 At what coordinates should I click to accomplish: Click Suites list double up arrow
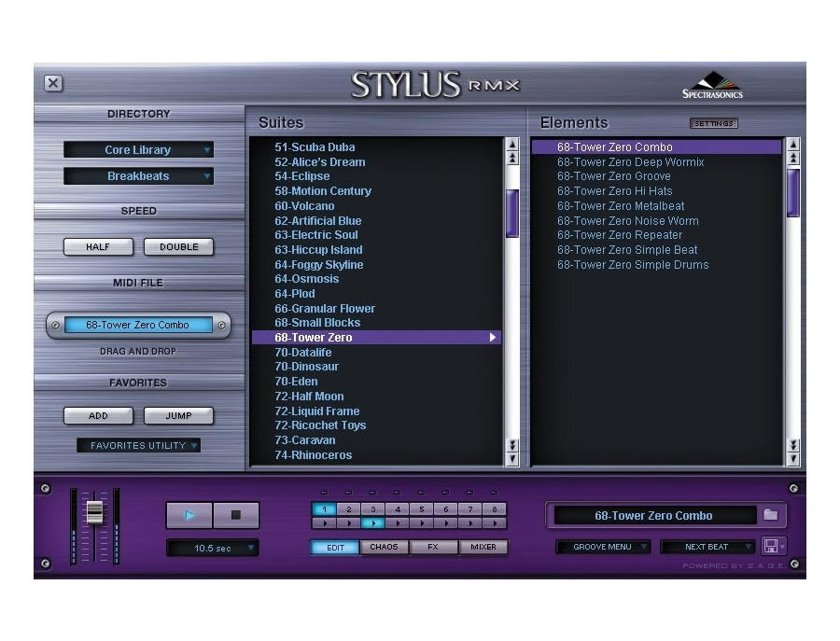tap(512, 158)
